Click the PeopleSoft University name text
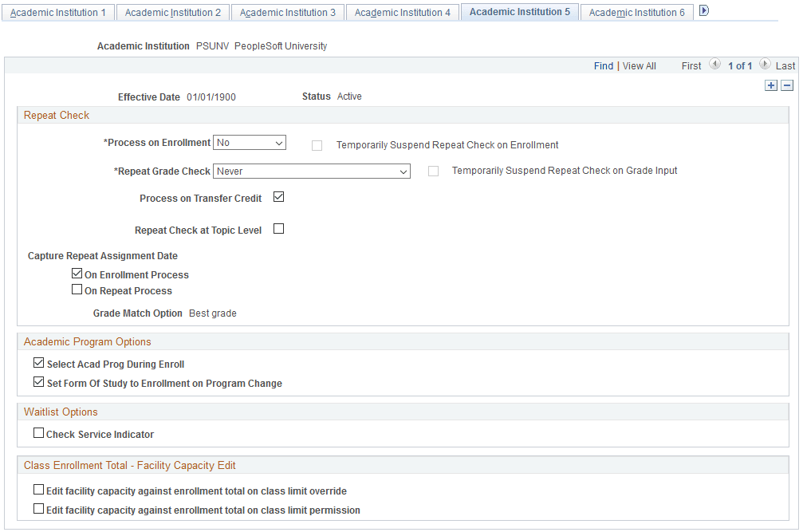This screenshot has width=803, height=532. (281, 46)
